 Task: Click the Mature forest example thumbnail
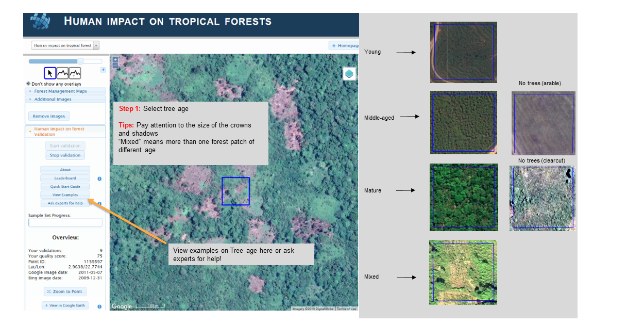[x=464, y=197]
